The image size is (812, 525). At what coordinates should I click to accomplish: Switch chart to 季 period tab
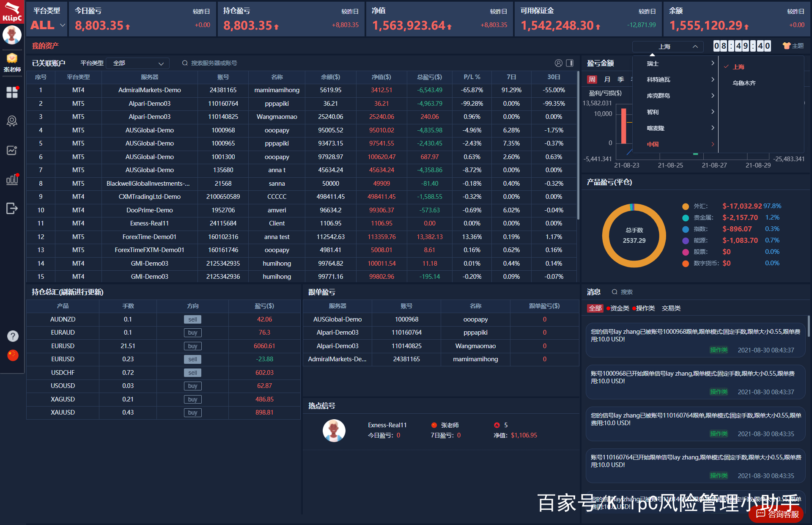click(x=621, y=79)
